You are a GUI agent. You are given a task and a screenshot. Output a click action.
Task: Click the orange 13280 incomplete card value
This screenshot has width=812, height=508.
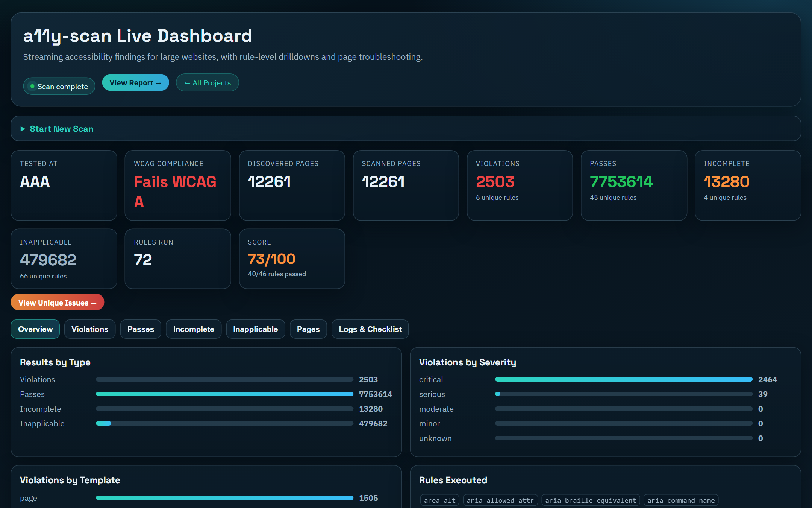(727, 182)
